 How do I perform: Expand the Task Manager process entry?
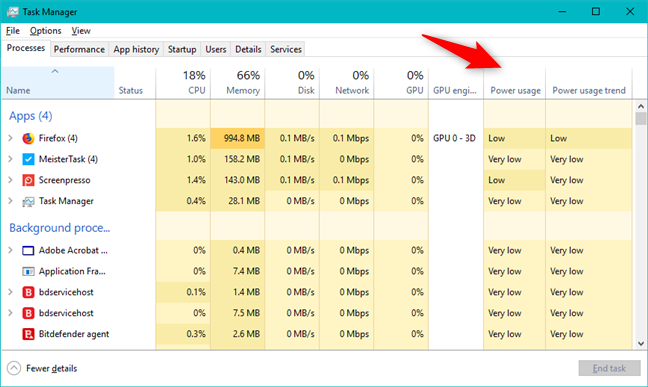click(x=10, y=201)
